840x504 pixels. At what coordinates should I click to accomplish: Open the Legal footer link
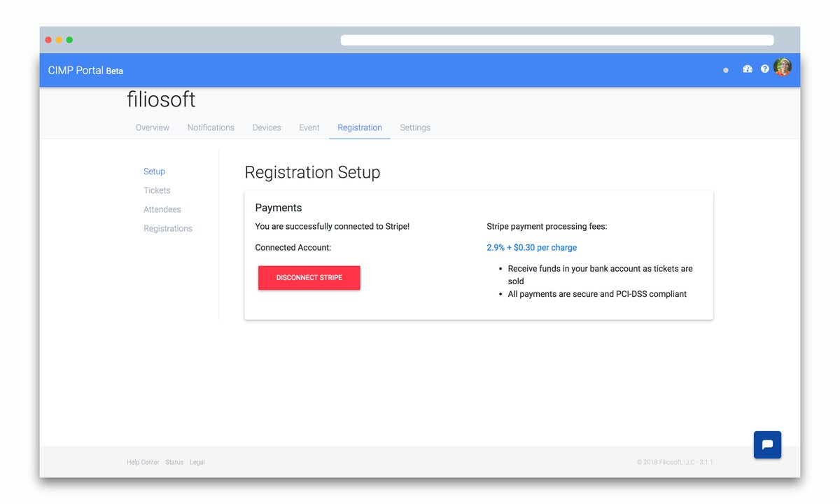tap(197, 462)
